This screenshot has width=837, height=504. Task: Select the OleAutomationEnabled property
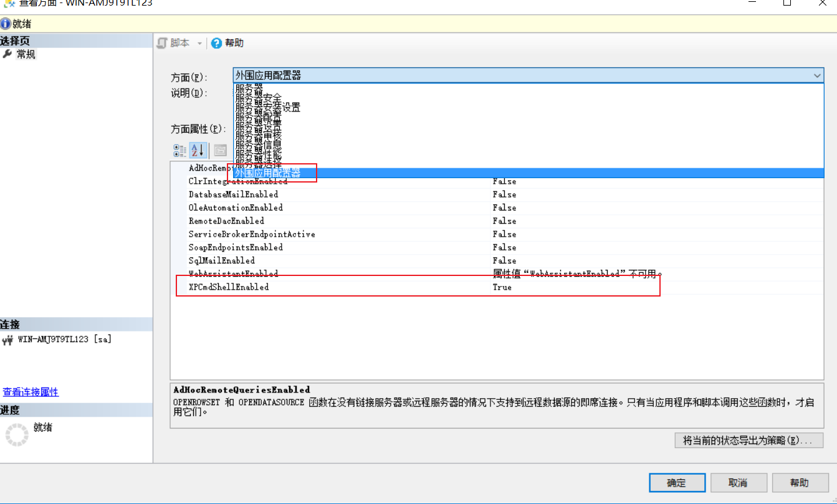pos(236,207)
